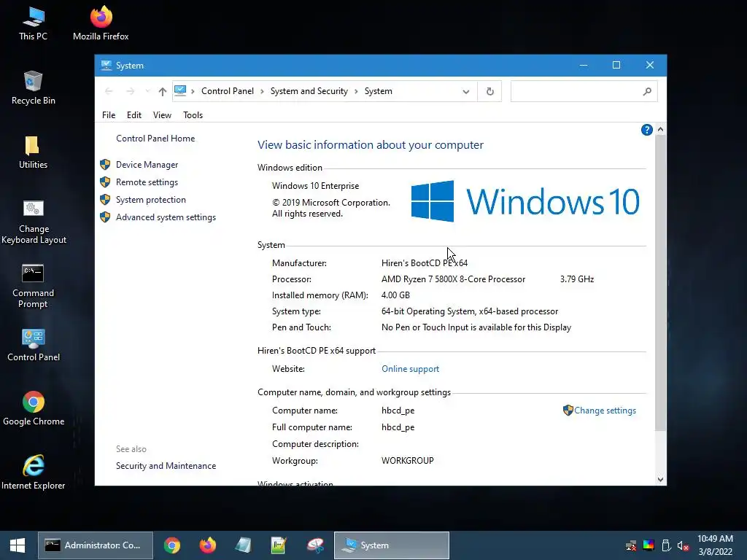The height and width of the screenshot is (560, 747).
Task: Open Remote settings link
Action: [x=147, y=182]
